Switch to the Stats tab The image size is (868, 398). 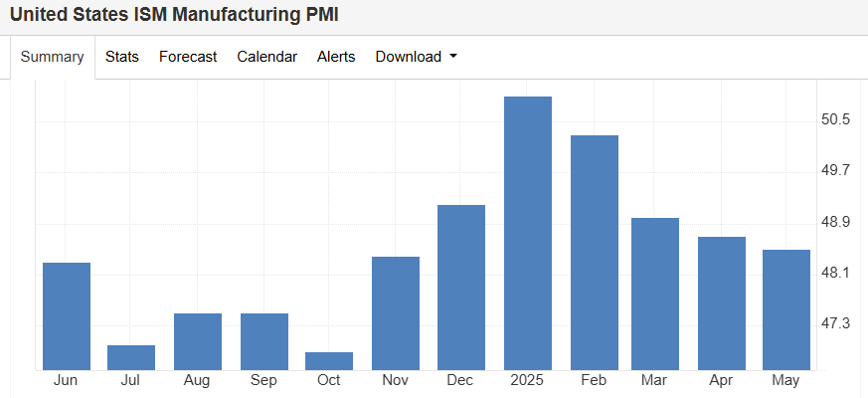122,57
